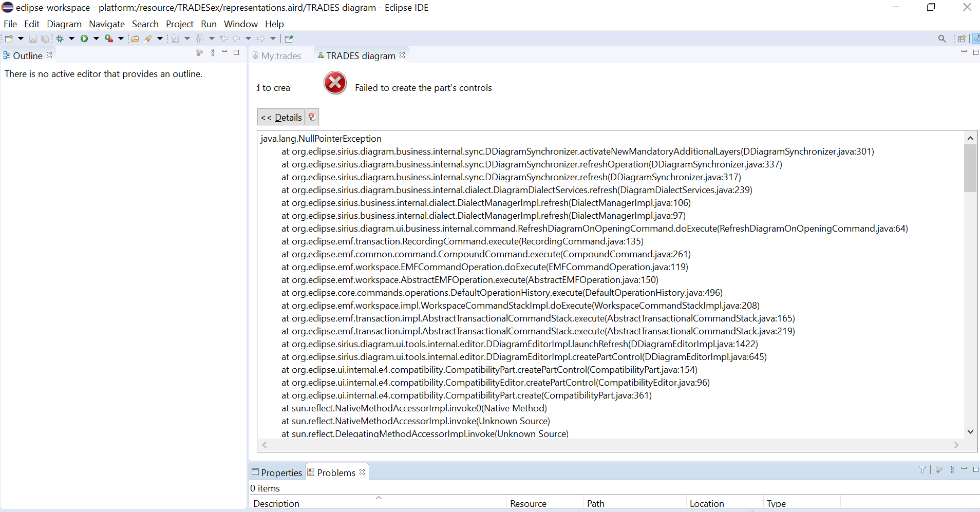Open the Navigate menu
Image resolution: width=980 pixels, height=512 pixels.
107,24
